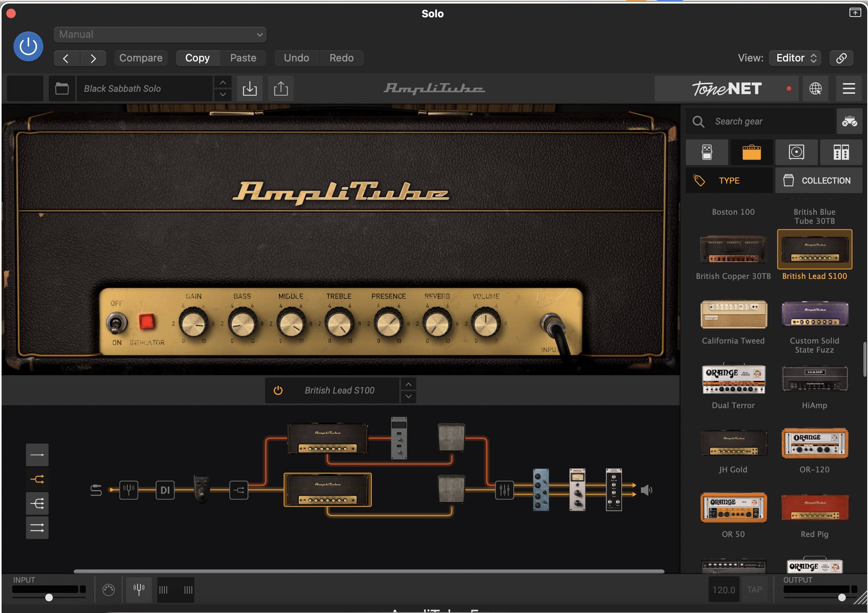
Task: Flip the amp ON/OFF toggle switch
Action: 116,323
